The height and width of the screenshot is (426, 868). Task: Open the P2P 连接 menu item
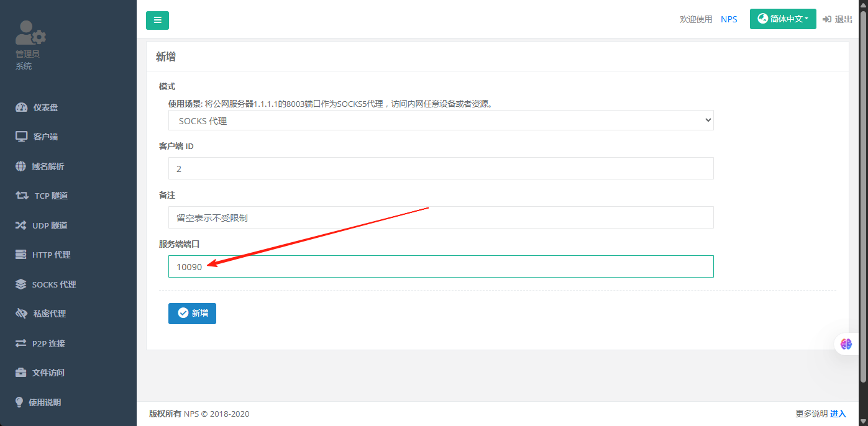point(48,343)
